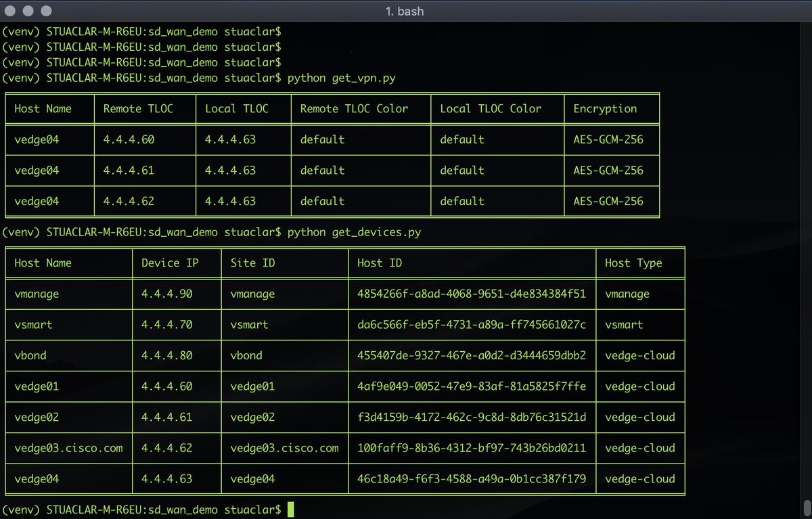Click host ID 100faff9-8b36-4312-bf97-743b26bd0211

pyautogui.click(x=471, y=447)
